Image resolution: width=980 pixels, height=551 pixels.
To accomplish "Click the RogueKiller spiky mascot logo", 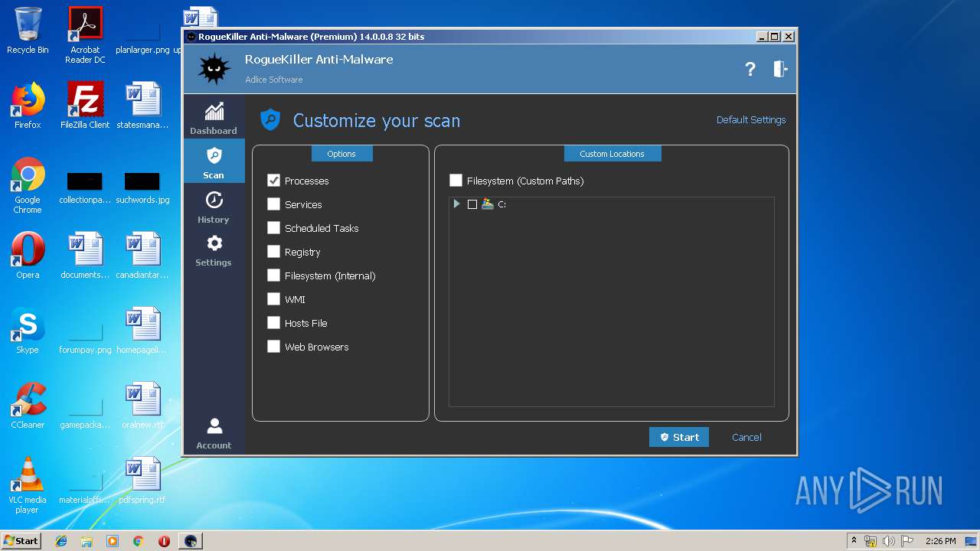I will pos(214,69).
